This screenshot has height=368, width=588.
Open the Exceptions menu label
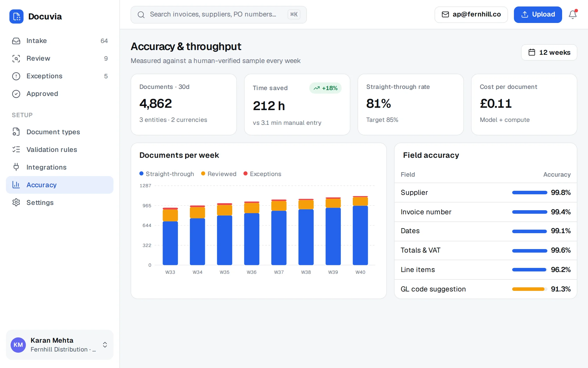(x=44, y=76)
